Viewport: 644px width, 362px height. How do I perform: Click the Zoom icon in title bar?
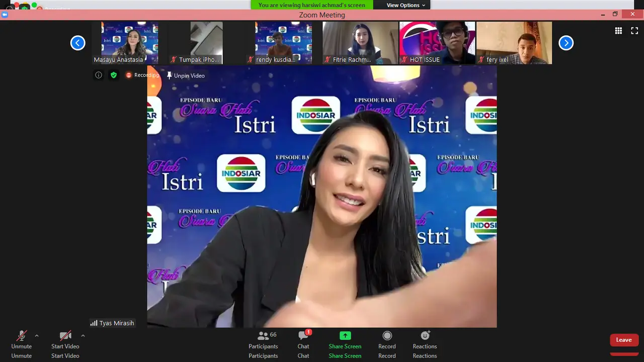pyautogui.click(x=5, y=15)
